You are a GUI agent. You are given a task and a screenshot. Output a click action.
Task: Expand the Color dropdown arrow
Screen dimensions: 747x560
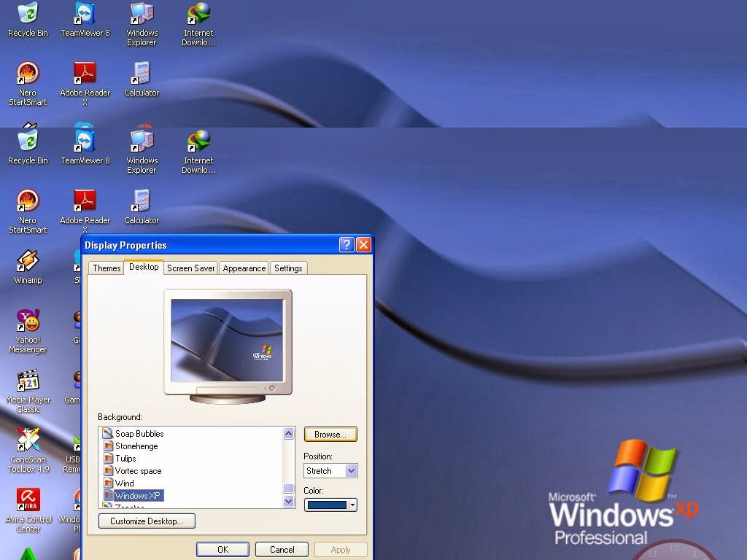351,505
